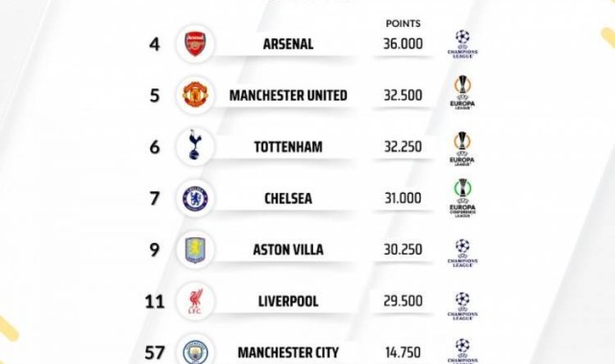Screen dimensions: 615x364
Task: Click the MANCHESTER UNITED team name
Action: click(x=288, y=95)
